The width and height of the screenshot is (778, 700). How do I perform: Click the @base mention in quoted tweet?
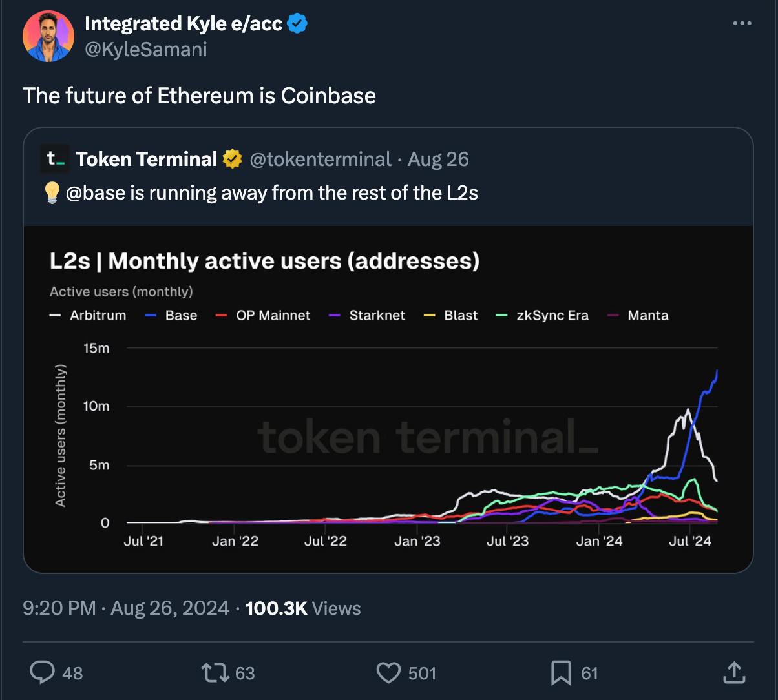pos(94,192)
